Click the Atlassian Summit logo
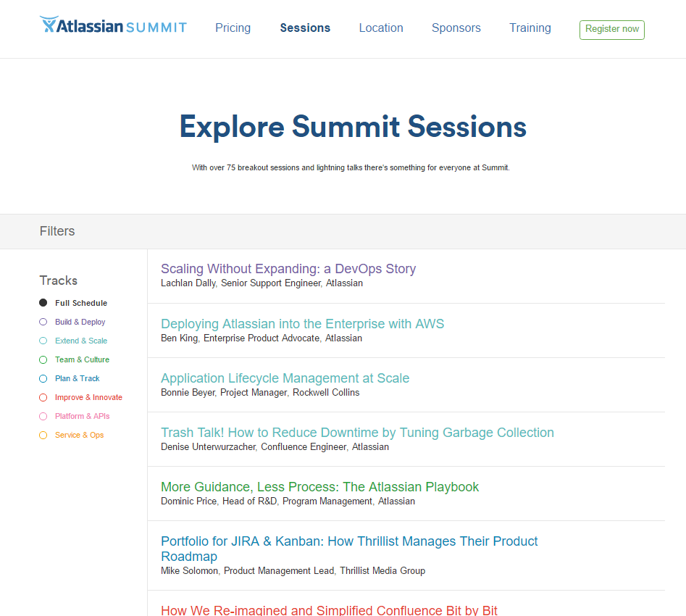The width and height of the screenshot is (686, 616). 113,25
